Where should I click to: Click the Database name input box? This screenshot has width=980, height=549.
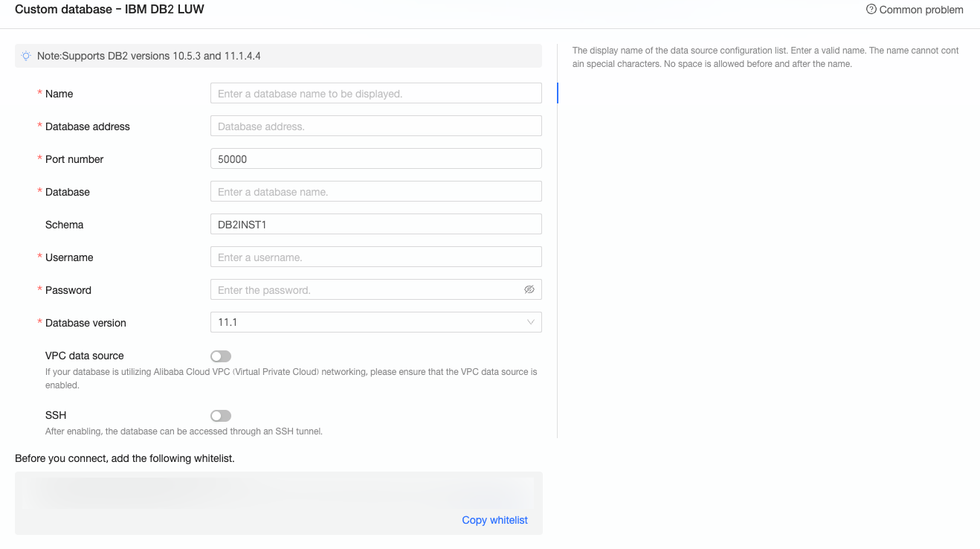coord(375,192)
